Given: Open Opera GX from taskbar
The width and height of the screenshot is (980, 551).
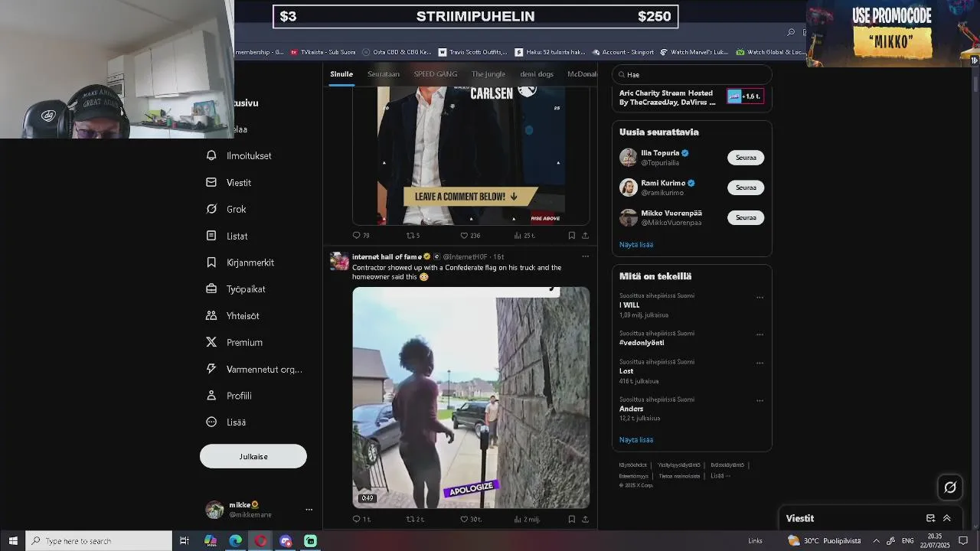Looking at the screenshot, I should (261, 541).
